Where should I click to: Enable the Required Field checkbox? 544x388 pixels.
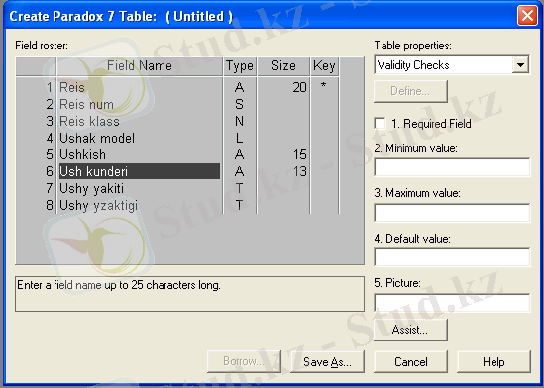click(x=380, y=124)
